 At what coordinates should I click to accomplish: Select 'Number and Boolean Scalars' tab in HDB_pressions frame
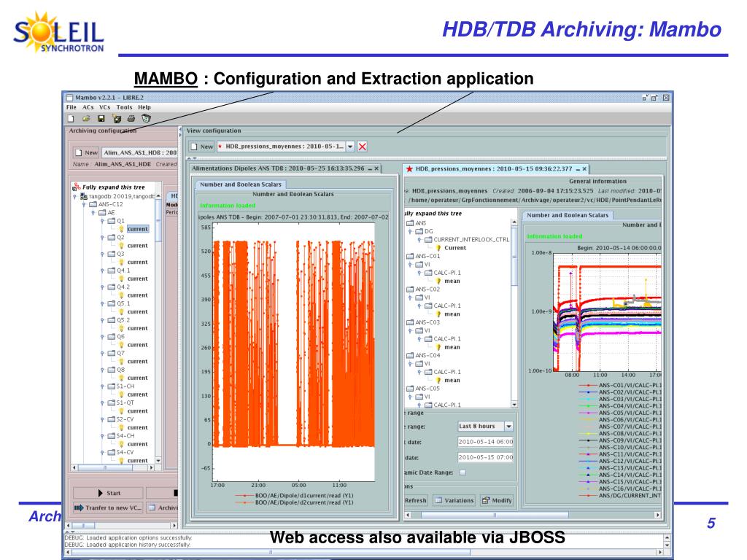[568, 215]
